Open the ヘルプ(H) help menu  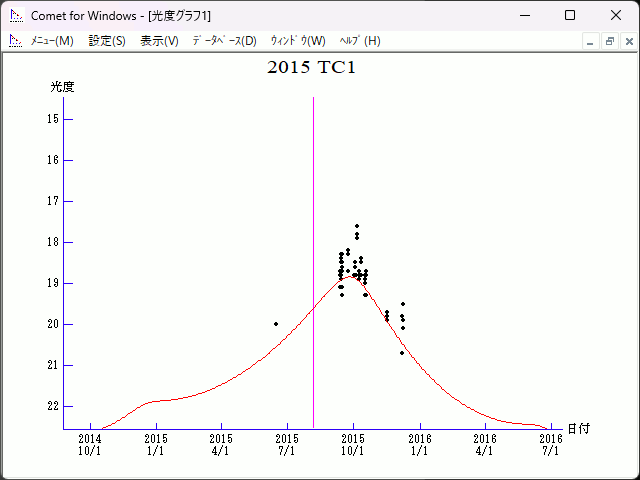pos(360,41)
